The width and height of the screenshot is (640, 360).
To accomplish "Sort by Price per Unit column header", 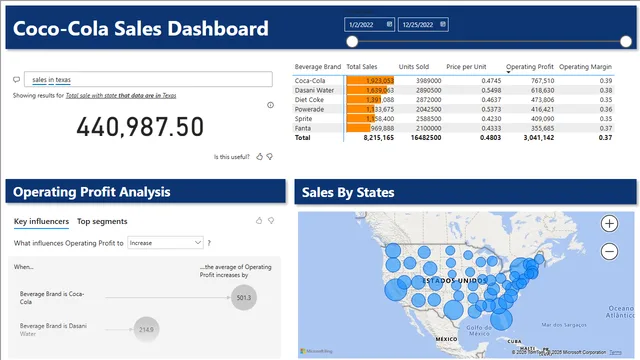I will point(466,67).
